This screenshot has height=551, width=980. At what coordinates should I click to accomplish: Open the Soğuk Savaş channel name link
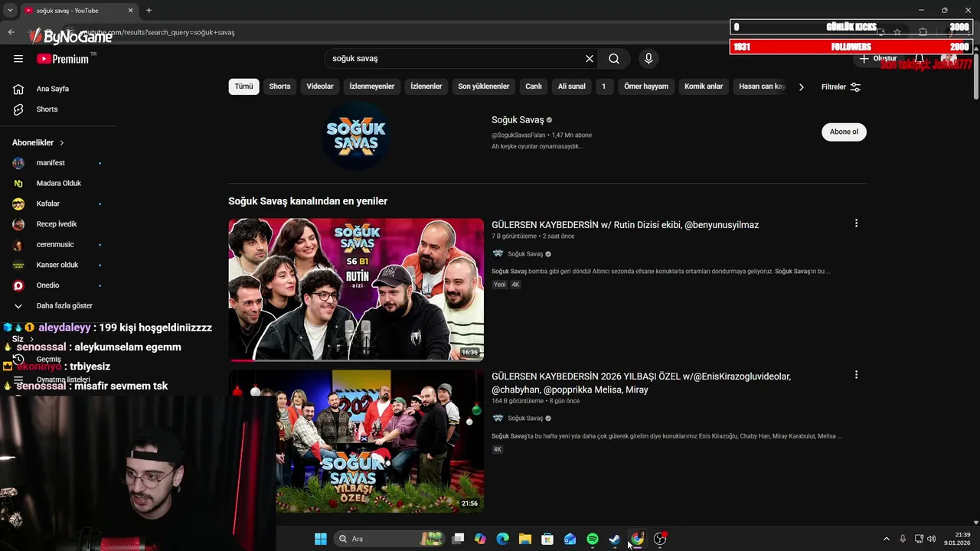point(518,120)
